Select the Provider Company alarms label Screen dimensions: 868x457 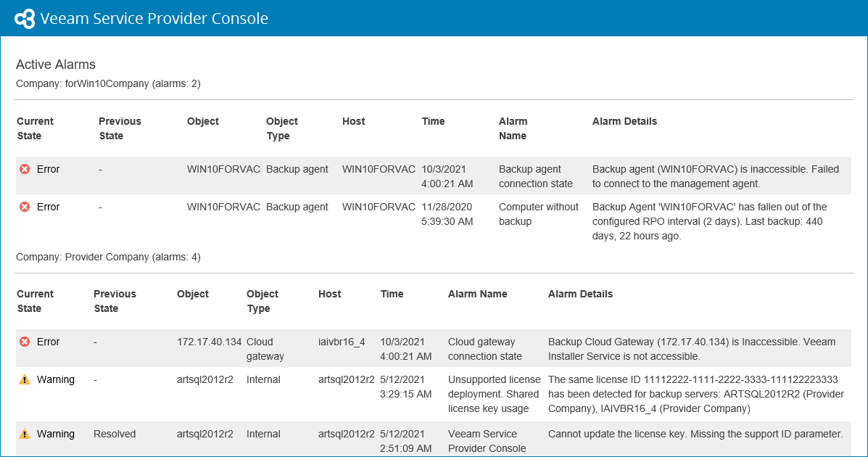(x=108, y=257)
